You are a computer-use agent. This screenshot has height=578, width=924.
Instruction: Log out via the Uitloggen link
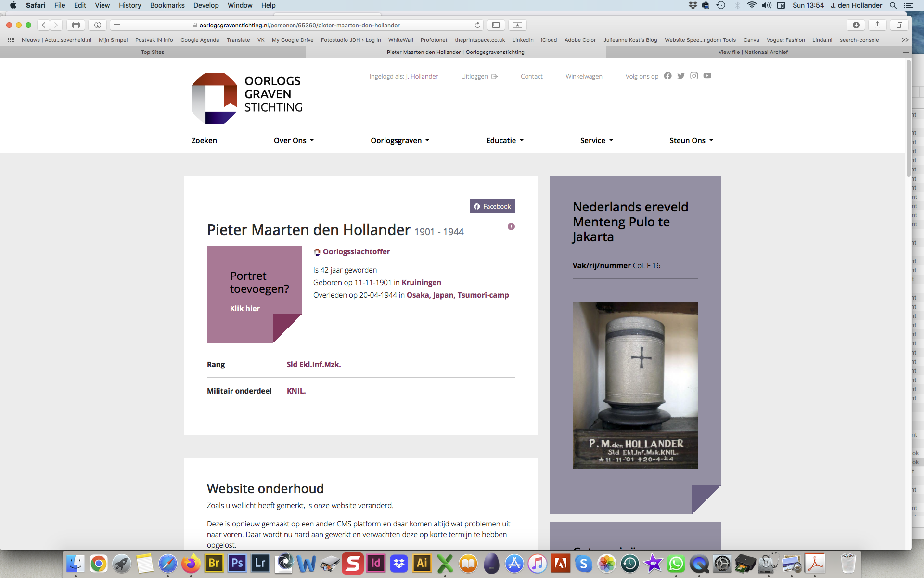[479, 76]
